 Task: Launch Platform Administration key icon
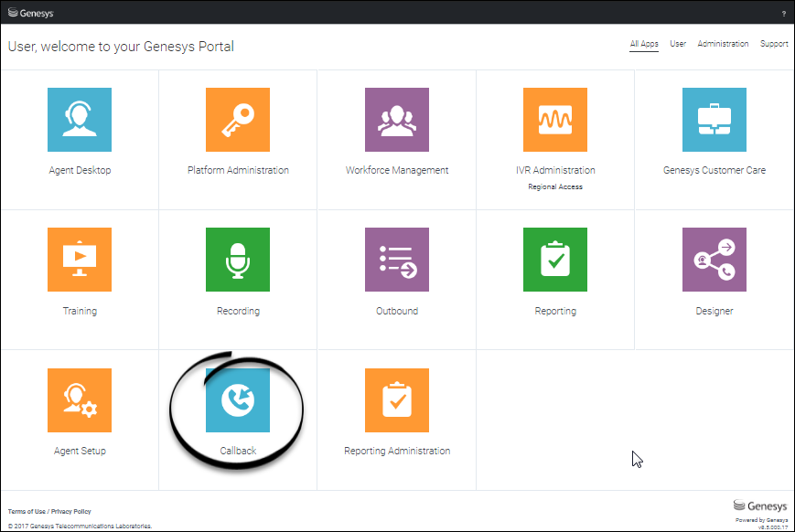tap(238, 120)
